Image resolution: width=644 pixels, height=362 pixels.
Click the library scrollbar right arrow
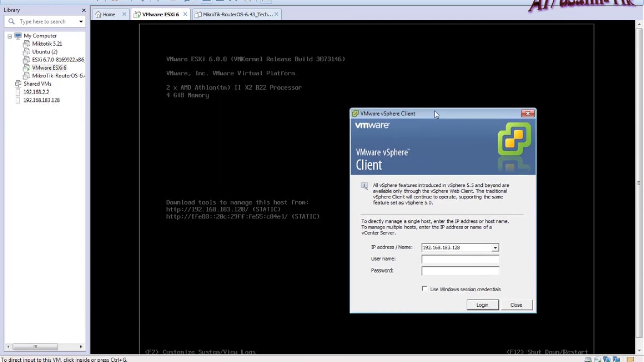point(81,346)
